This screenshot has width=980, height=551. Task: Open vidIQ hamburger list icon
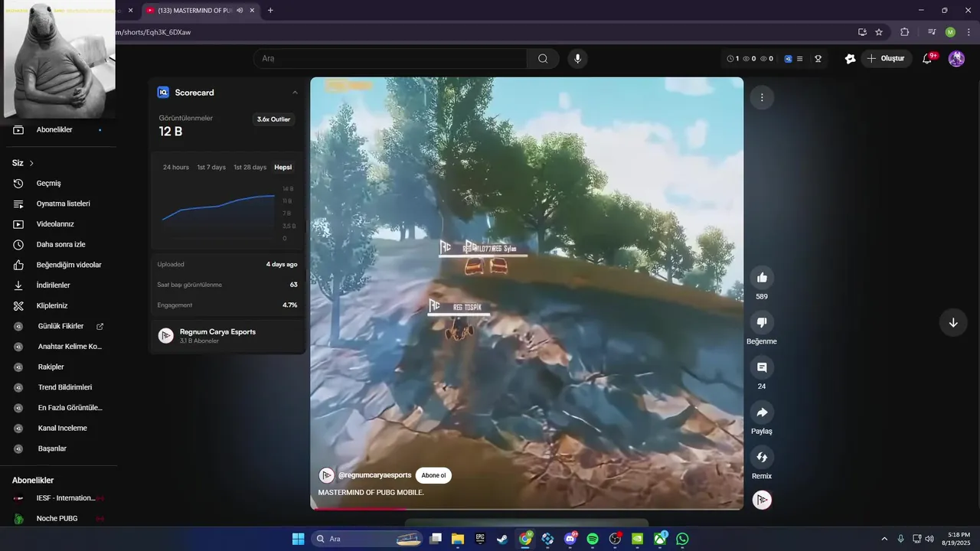[x=800, y=58]
